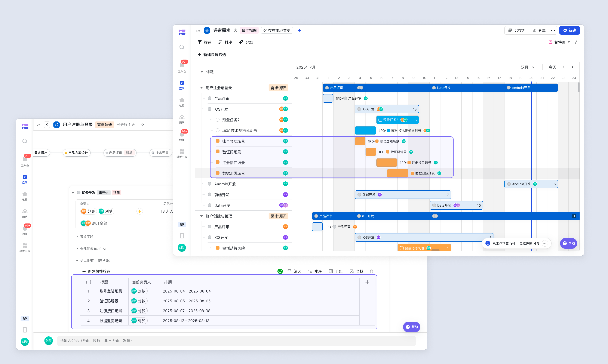Viewport: 608px width, 364px height.
Task: Click the blue 新建 button
Action: (x=569, y=30)
